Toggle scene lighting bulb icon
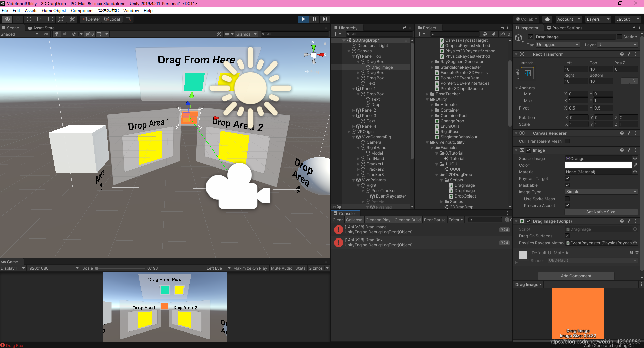644x348 pixels. (57, 34)
